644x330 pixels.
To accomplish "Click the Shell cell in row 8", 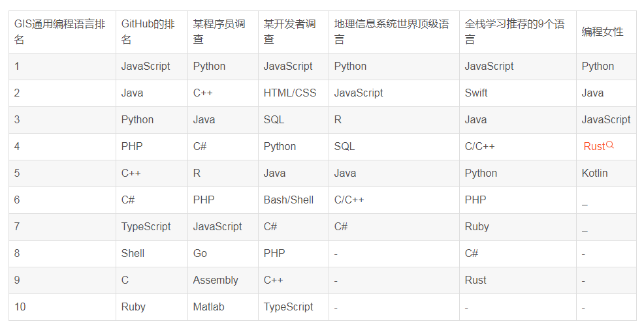I will point(152,253).
